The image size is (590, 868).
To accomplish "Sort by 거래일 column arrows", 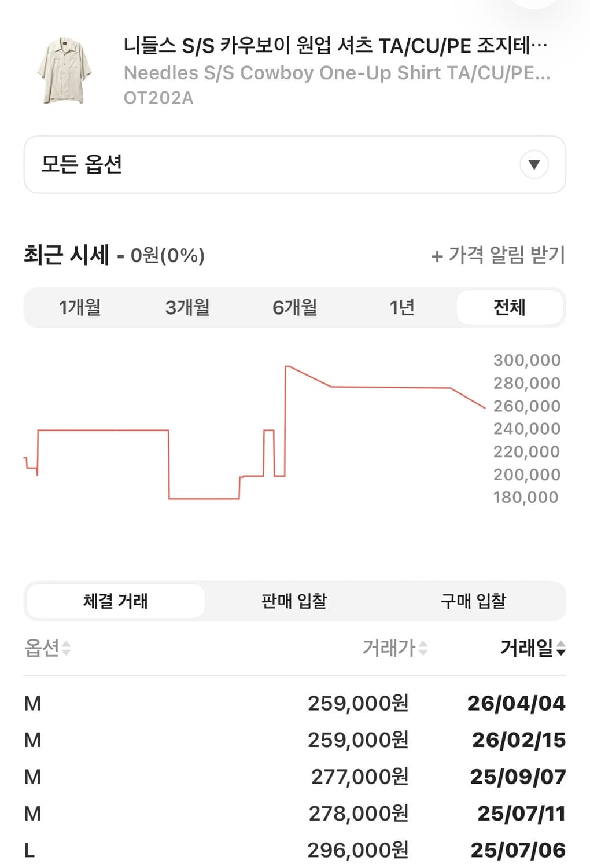I will click(x=560, y=649).
